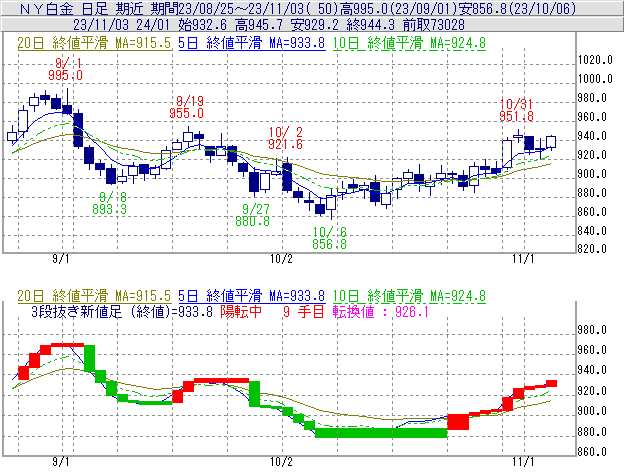Click the 820.0 axis value on upper chart
Image resolution: width=624 pixels, height=475 pixels.
[592, 249]
